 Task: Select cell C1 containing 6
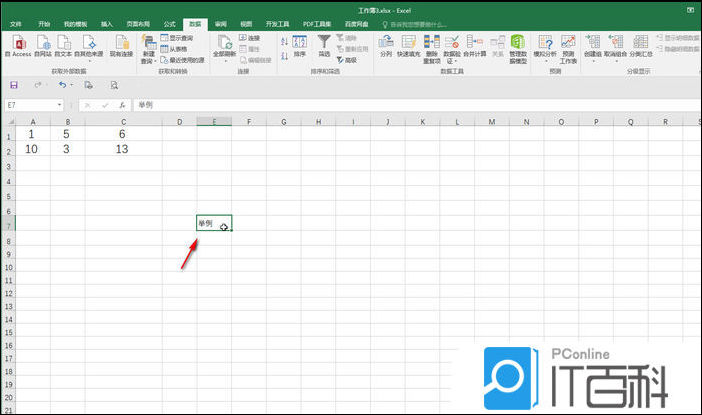[124, 134]
